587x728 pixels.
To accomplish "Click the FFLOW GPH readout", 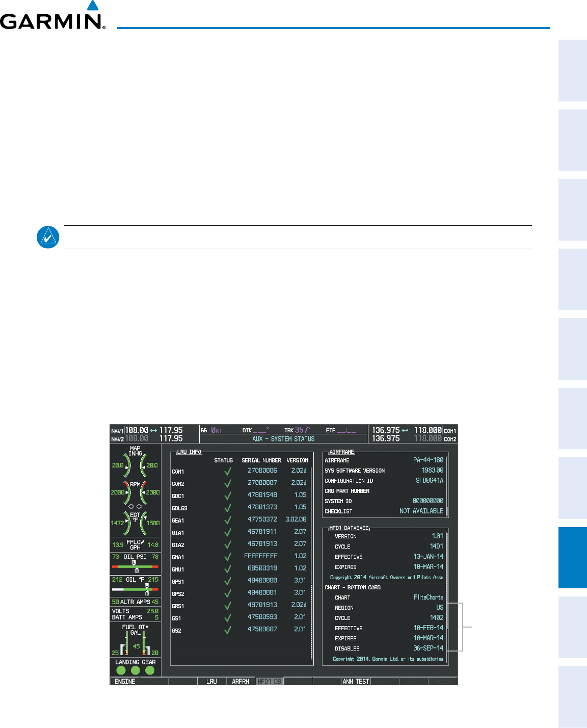I will 135,544.
